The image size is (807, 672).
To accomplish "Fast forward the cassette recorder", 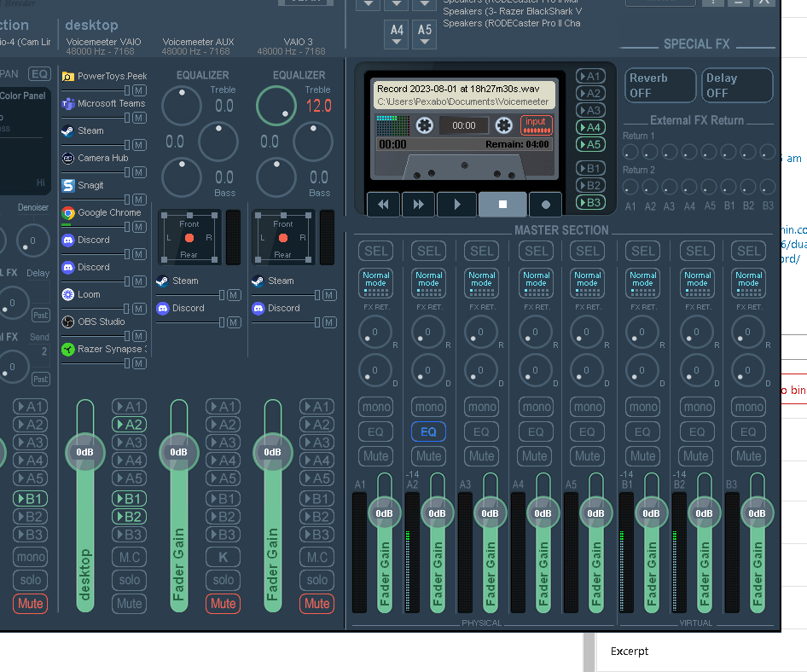I will click(418, 205).
